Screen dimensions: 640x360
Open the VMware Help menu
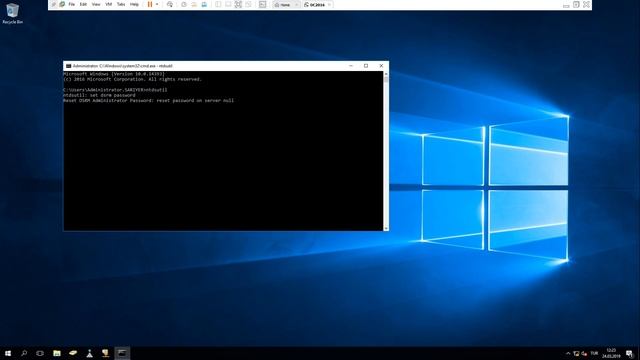click(x=134, y=4)
